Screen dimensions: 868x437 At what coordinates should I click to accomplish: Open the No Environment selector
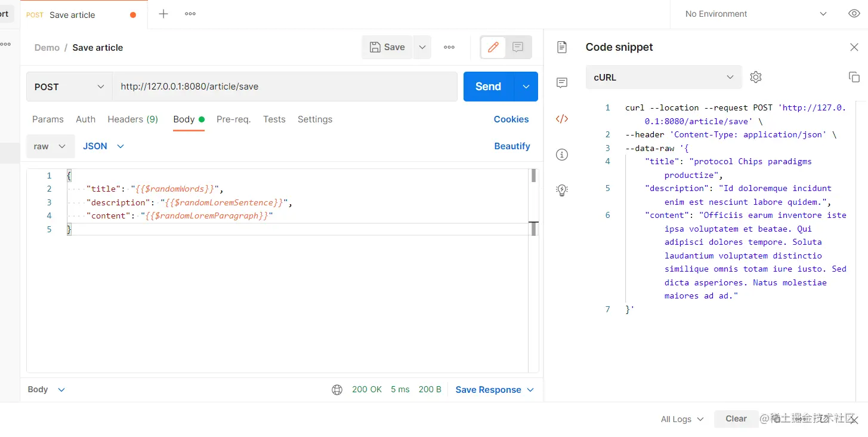pos(755,14)
